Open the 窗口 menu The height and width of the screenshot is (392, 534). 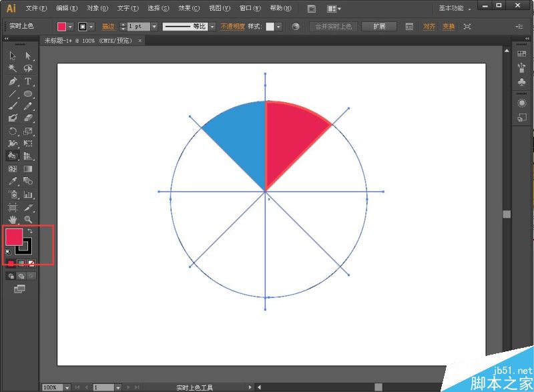pos(250,8)
